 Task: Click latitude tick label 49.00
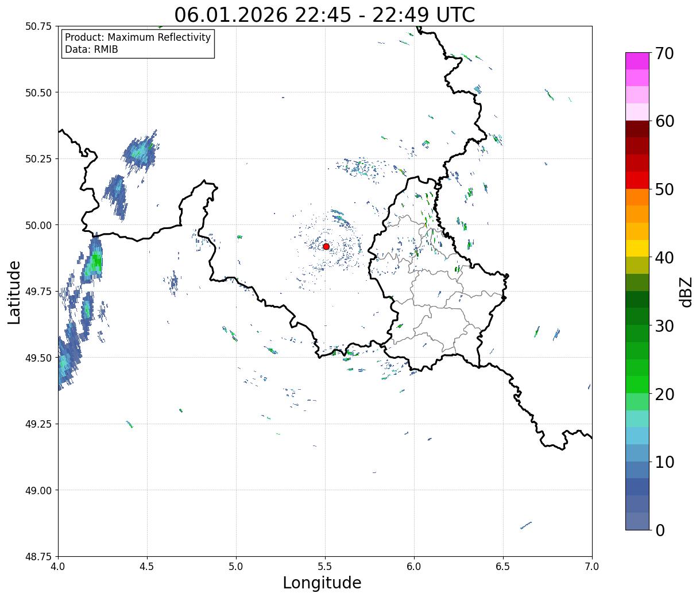tap(38, 490)
